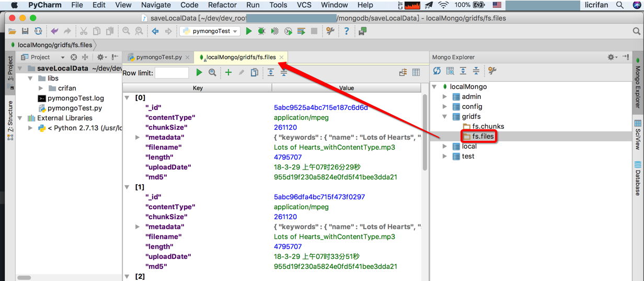The height and width of the screenshot is (281, 644).
Task: Toggle the 1: Project side tool window
Action: [x=10, y=72]
